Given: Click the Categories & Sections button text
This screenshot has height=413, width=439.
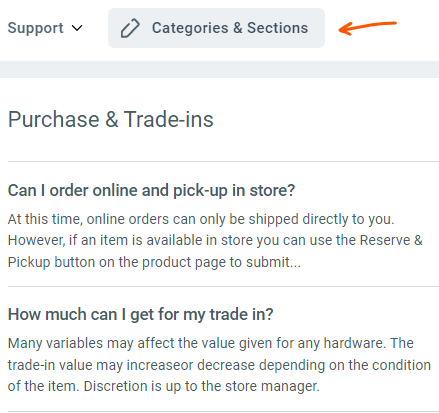Looking at the screenshot, I should [x=230, y=28].
